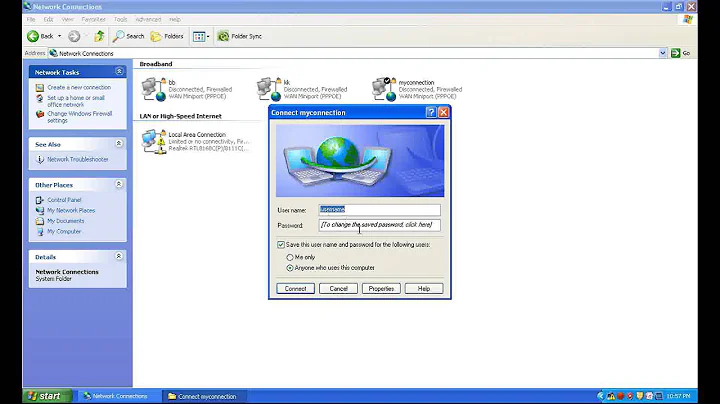Click the Go button beside address bar
The width and height of the screenshot is (720, 404).
pos(681,53)
